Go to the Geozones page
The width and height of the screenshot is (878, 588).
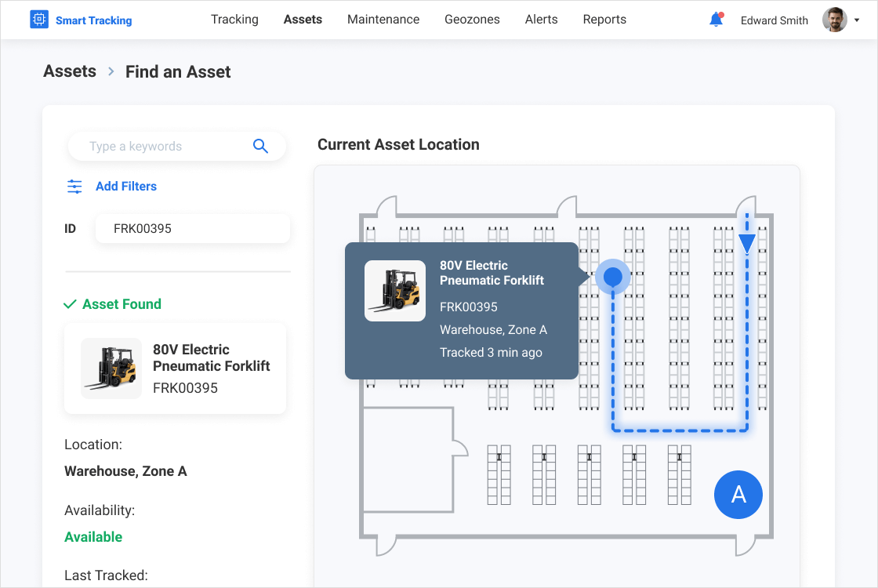click(x=472, y=20)
